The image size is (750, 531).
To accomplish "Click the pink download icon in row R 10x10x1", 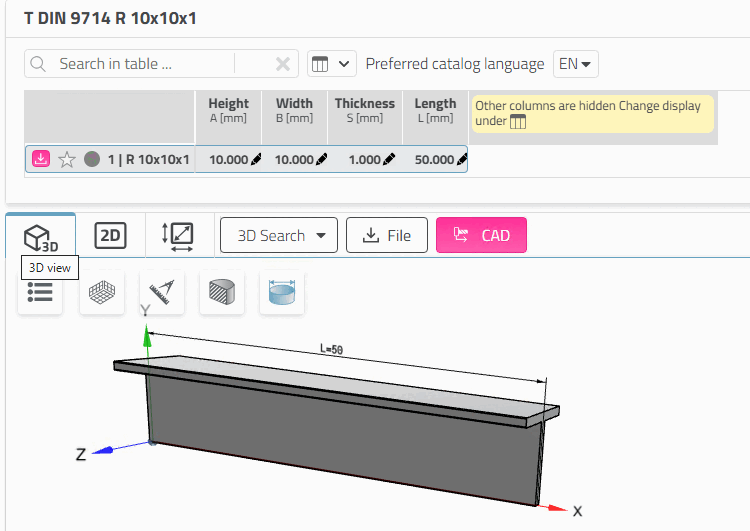I will pyautogui.click(x=41, y=159).
